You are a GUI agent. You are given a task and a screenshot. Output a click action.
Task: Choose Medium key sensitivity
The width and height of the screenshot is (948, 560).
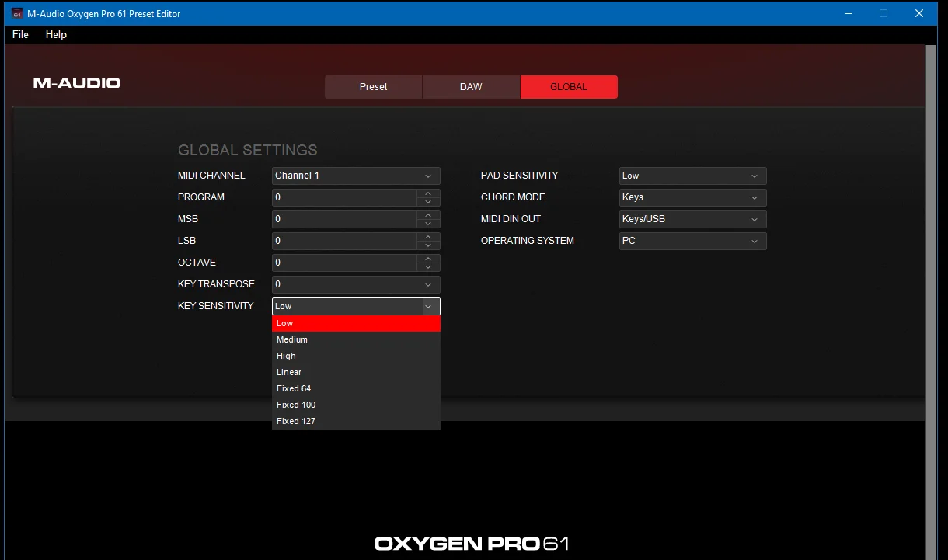(356, 339)
